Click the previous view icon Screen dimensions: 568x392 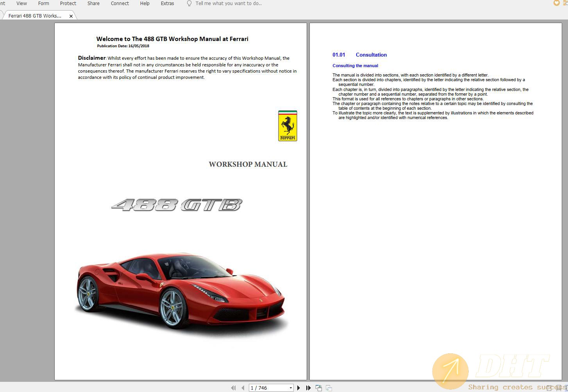[319, 388]
